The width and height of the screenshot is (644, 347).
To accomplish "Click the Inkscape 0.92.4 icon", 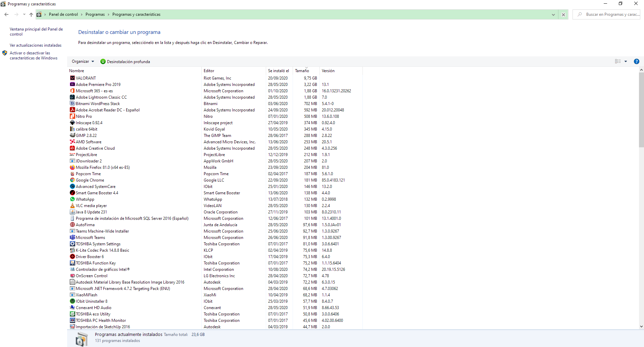I will (72, 122).
